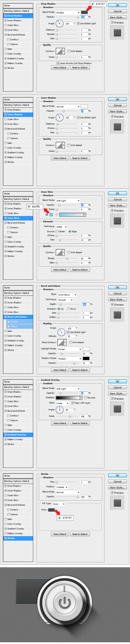The height and width of the screenshot is (644, 130).
Task: Click the blue Inner Glow color swatch
Action: pos(51,215)
